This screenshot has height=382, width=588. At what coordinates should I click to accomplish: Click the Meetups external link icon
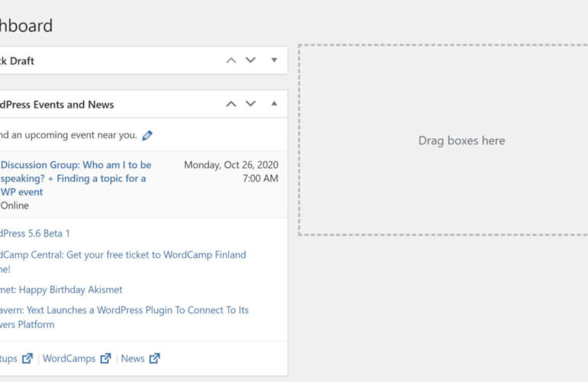[27, 358]
